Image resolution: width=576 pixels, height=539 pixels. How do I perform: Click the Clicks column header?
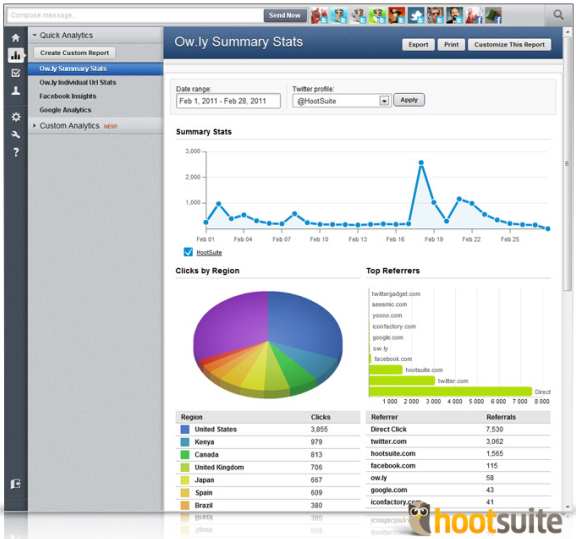[x=320, y=417]
